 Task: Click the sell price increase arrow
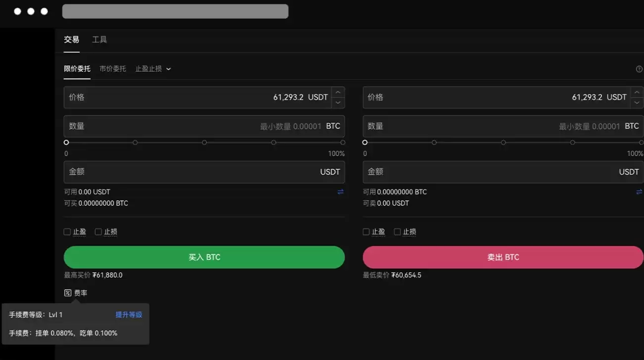point(637,92)
